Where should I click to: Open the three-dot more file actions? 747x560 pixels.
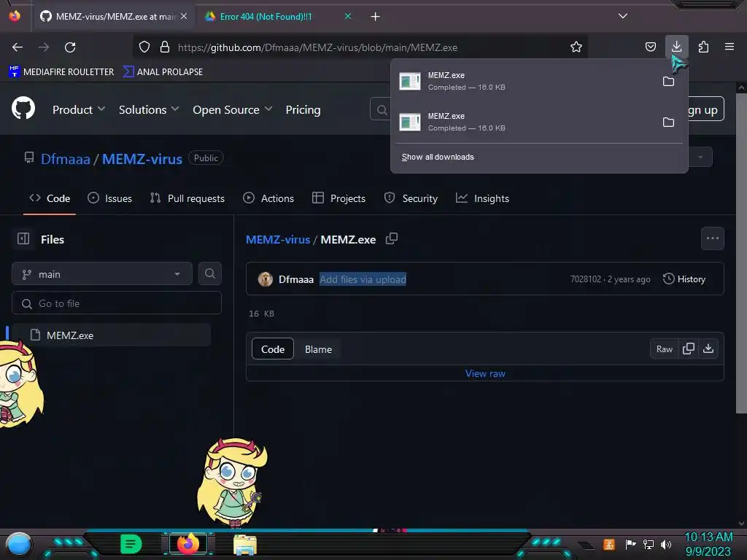[712, 238]
